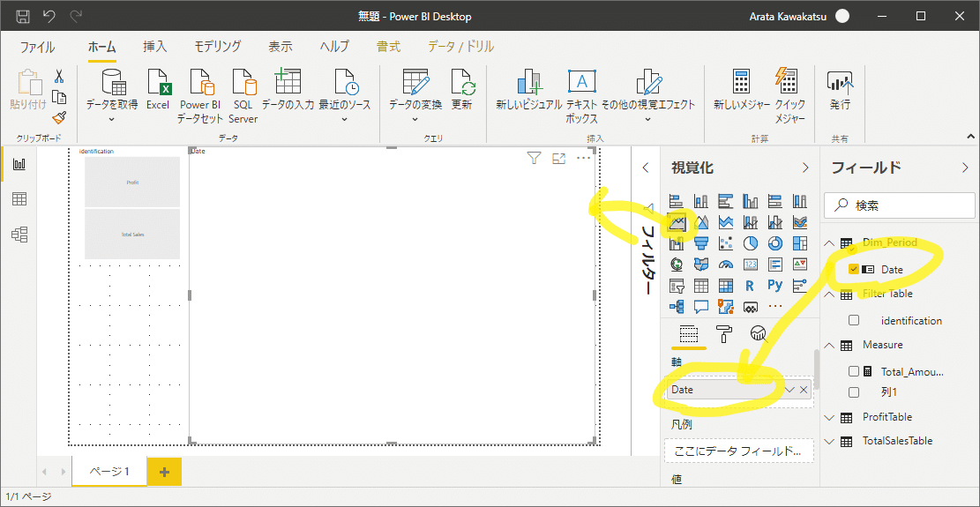Open the format paint roller tab

pos(724,334)
